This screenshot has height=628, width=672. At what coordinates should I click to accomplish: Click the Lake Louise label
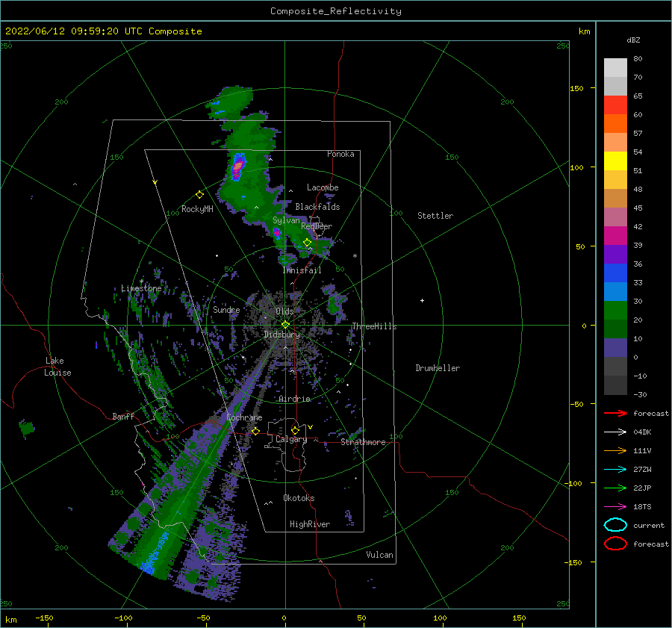[57, 367]
